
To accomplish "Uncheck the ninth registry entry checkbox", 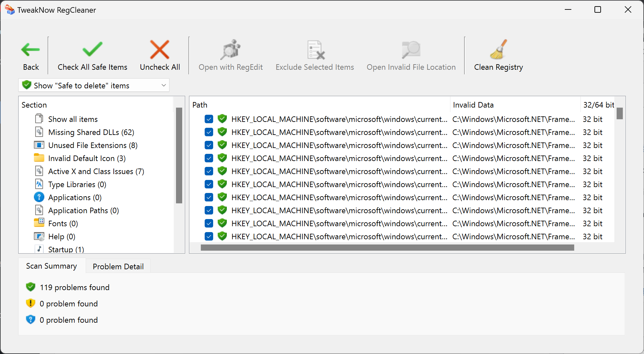I will (209, 223).
